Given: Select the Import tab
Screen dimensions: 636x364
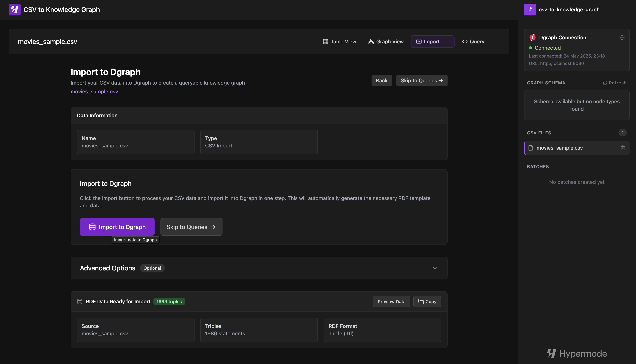Looking at the screenshot, I should 433,42.
